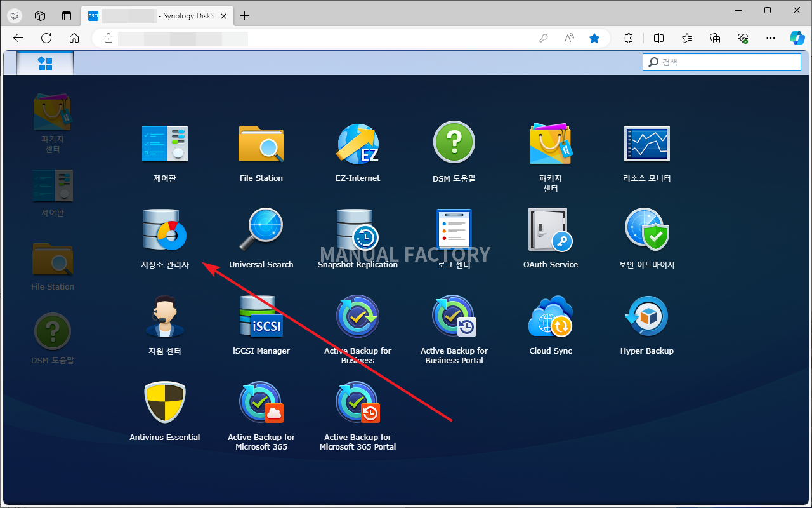Screen dimensions: 812x508
Task: Open 보안 어드바이저 (Security Advisor)
Action: point(647,229)
